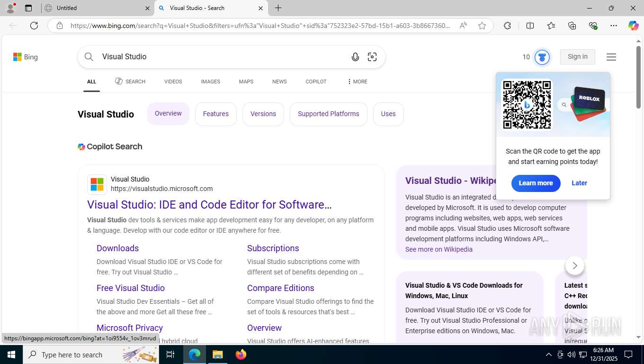Open Copilot sidebar icon
Screen dimensions: 644x364
tap(634, 26)
